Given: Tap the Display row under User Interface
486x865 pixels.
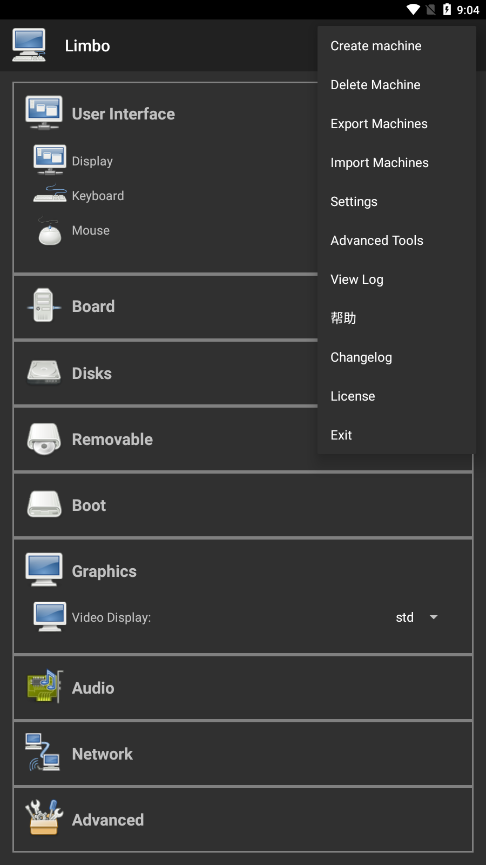Looking at the screenshot, I should click(165, 160).
